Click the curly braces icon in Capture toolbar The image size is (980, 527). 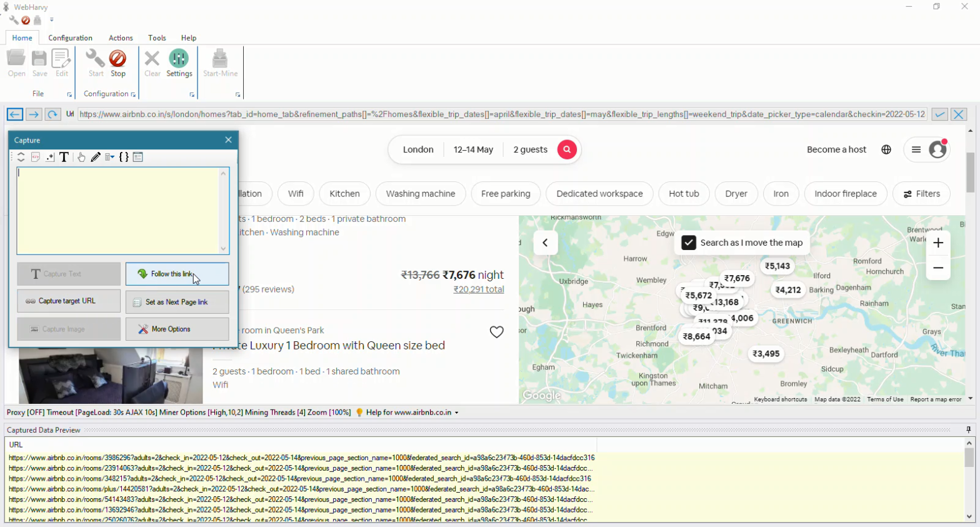(124, 158)
